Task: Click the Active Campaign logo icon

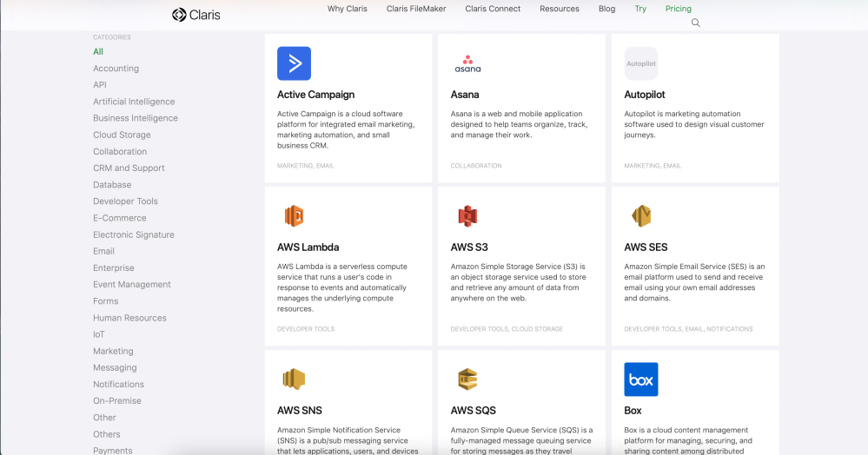Action: [294, 63]
